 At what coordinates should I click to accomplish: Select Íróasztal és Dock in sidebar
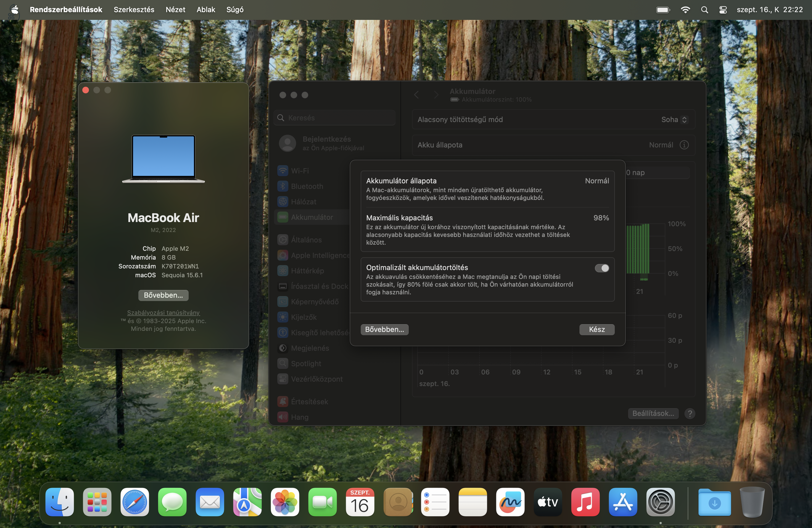pyautogui.click(x=312, y=286)
